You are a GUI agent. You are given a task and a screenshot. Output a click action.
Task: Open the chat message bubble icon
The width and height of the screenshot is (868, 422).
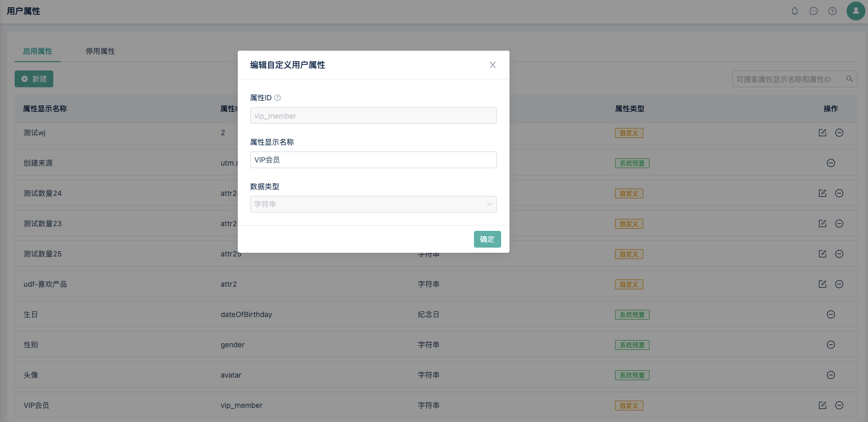point(814,11)
